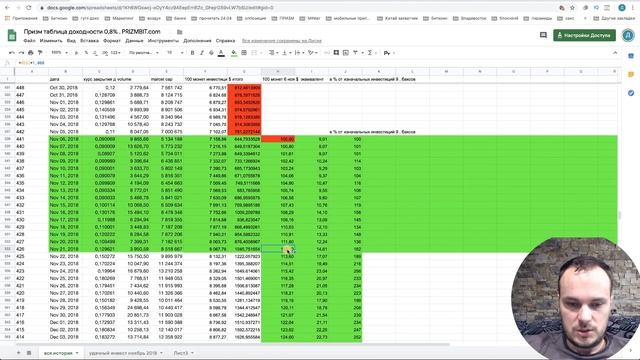Open the text color picker

click(x=221, y=53)
